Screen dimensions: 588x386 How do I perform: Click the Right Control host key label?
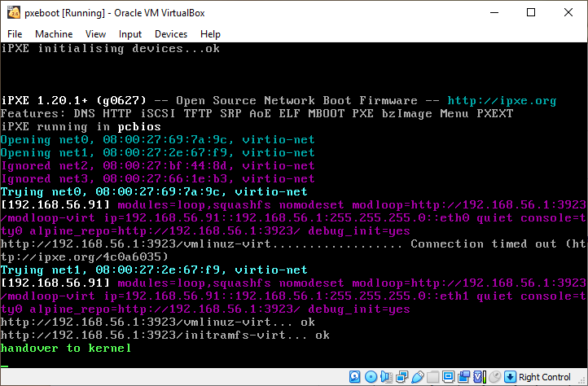coord(545,377)
